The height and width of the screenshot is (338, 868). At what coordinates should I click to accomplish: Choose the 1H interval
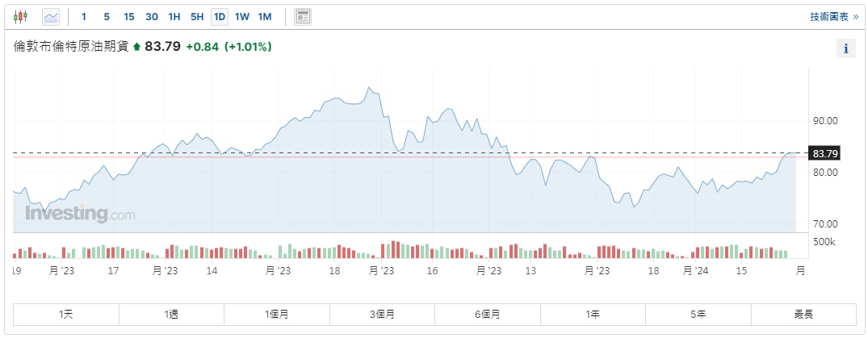(x=174, y=16)
